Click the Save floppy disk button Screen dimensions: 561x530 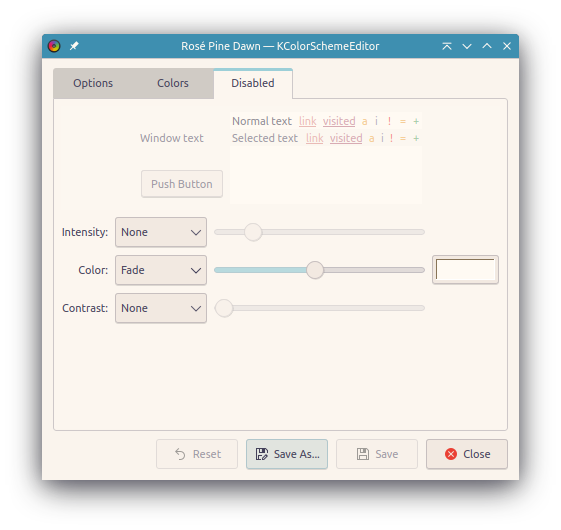[x=377, y=454]
